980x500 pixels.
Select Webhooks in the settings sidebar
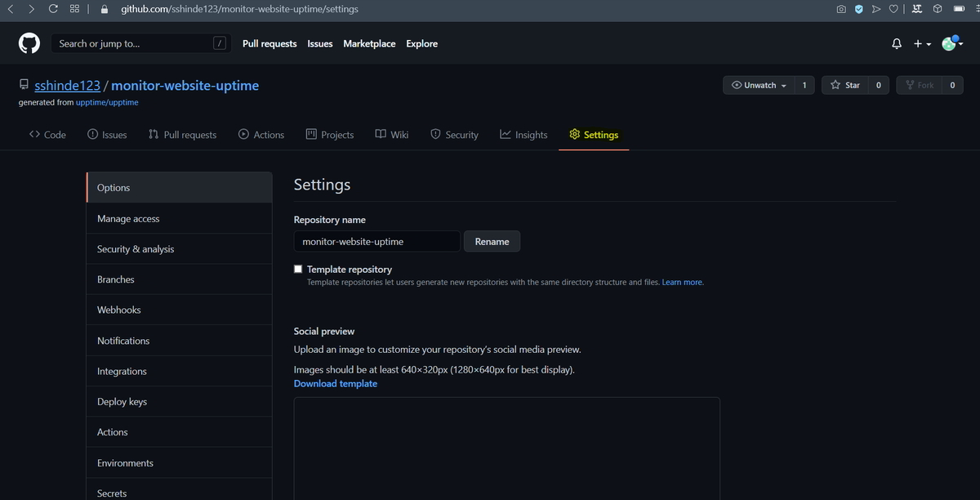click(120, 309)
